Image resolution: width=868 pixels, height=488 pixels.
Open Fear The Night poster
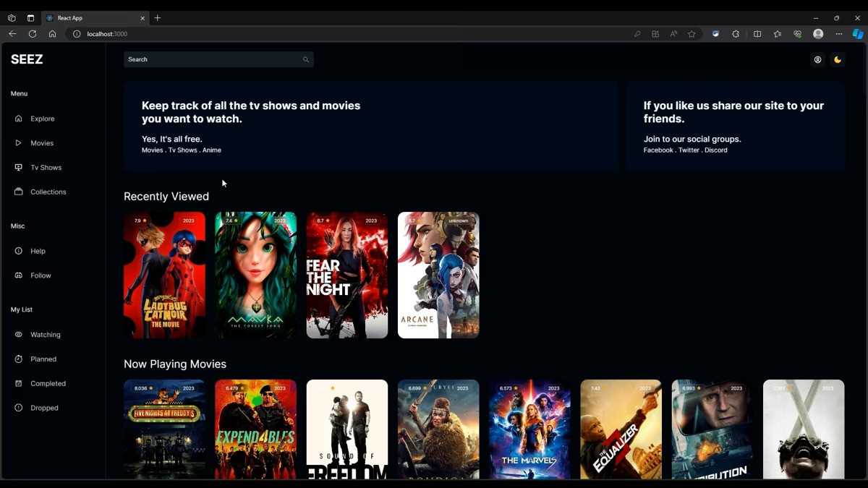347,275
